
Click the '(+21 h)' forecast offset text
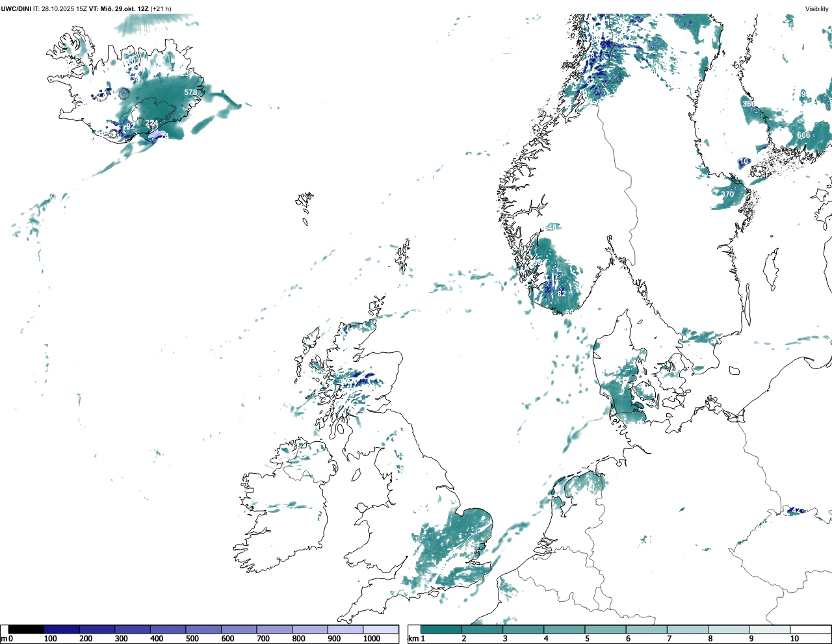pos(161,9)
